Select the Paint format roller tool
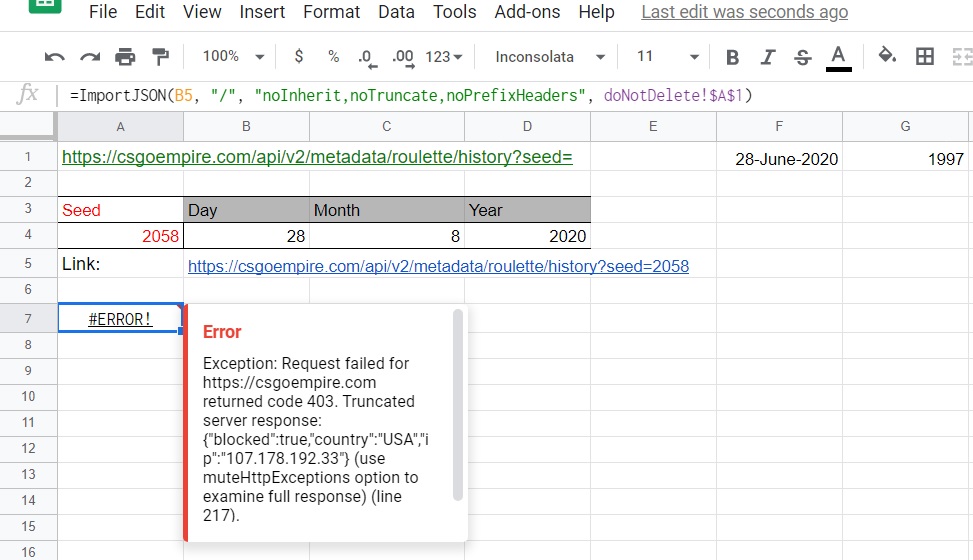 coord(160,57)
